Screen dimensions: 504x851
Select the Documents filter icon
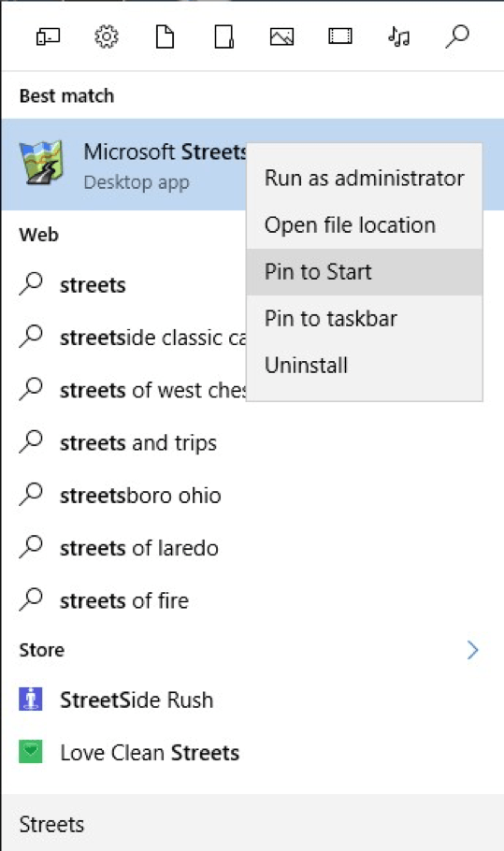165,36
